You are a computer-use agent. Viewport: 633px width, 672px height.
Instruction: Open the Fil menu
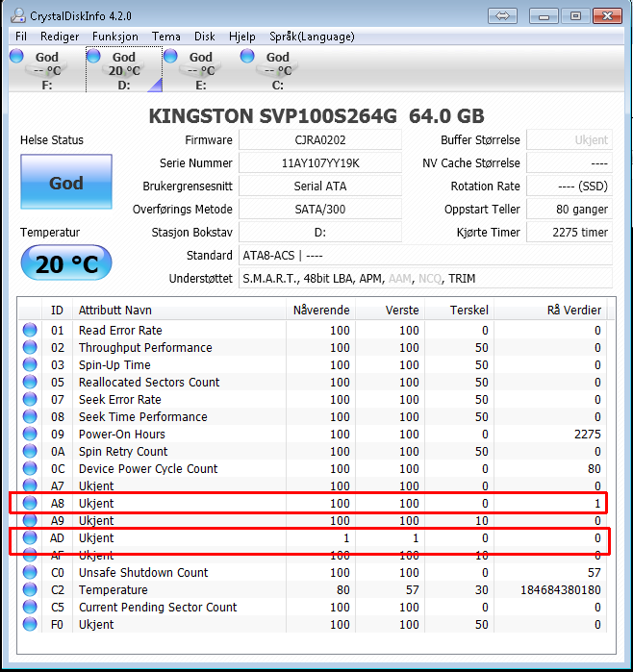21,37
